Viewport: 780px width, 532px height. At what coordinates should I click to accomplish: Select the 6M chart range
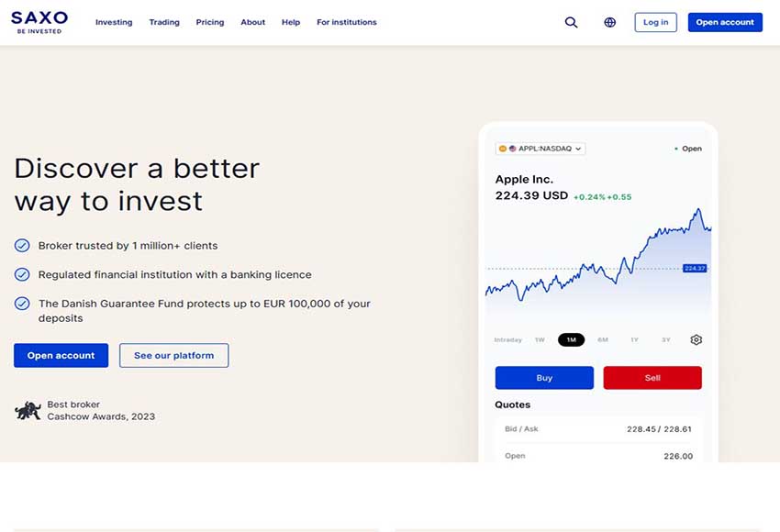tap(603, 340)
